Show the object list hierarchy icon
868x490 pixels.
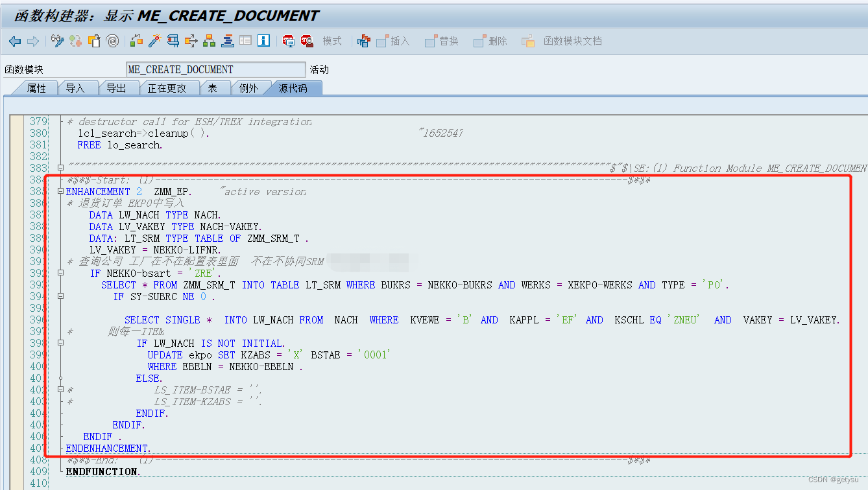(210, 41)
